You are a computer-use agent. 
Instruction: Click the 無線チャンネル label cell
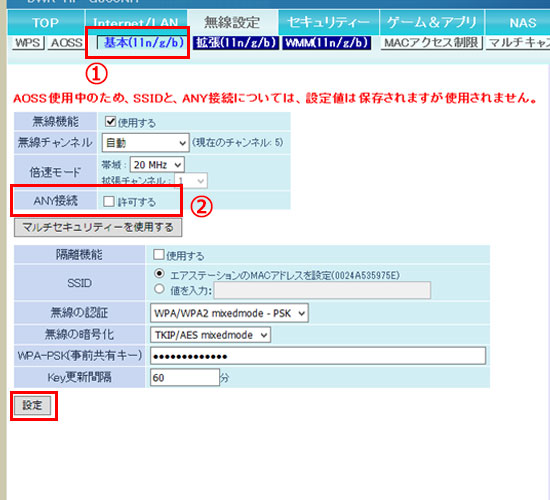[55, 143]
